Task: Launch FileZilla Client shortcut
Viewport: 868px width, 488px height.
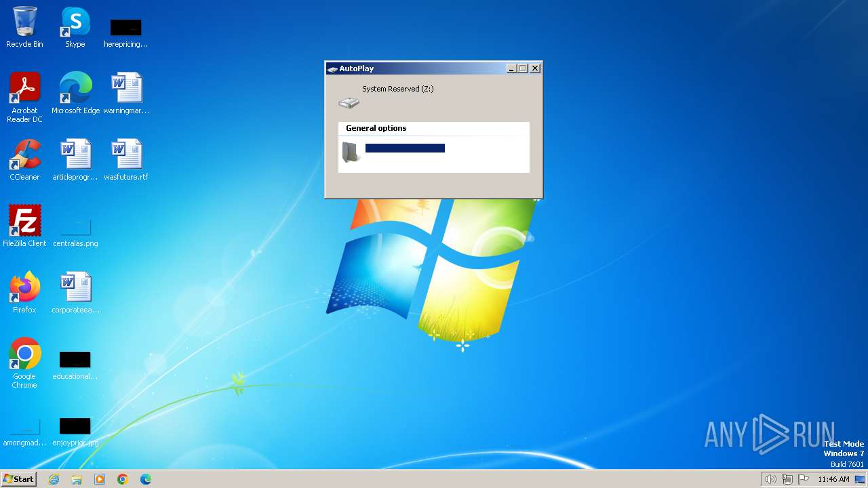Action: click(24, 226)
